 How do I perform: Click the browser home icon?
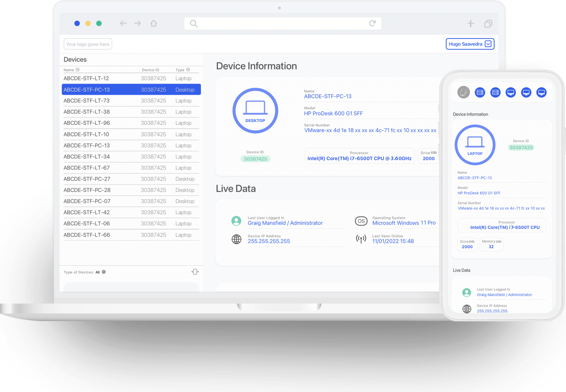click(x=154, y=23)
